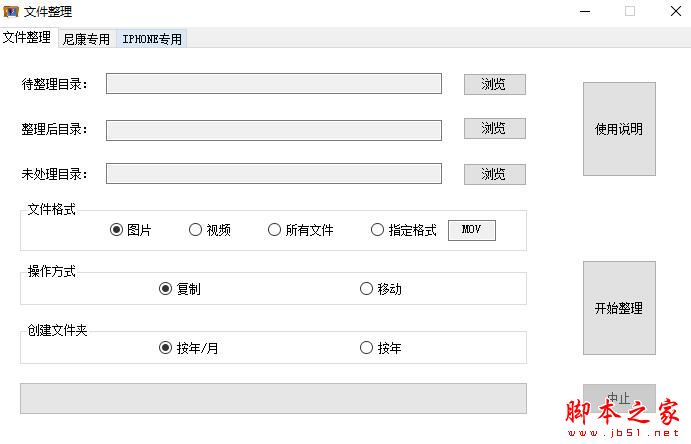691x444 pixels.
Task: Click 浏览 button for 整理后目录
Action: coord(494,128)
